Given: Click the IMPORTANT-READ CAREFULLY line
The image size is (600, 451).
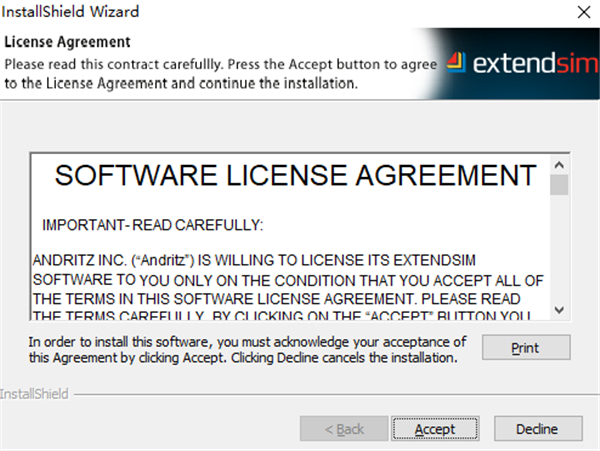Looking at the screenshot, I should tap(152, 223).
